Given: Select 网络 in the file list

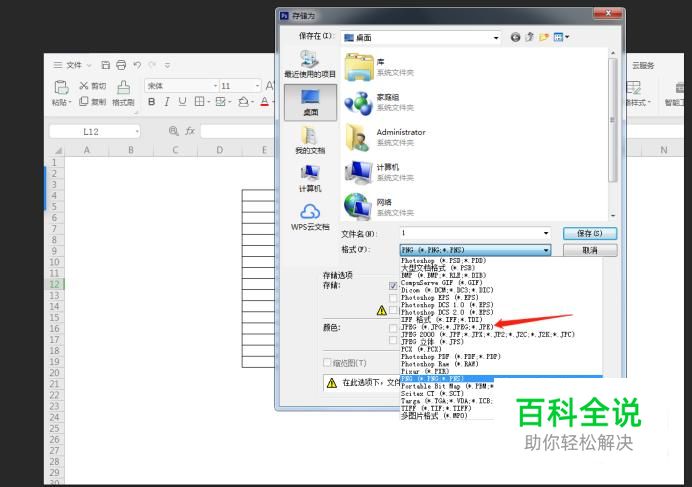Looking at the screenshot, I should (x=380, y=207).
